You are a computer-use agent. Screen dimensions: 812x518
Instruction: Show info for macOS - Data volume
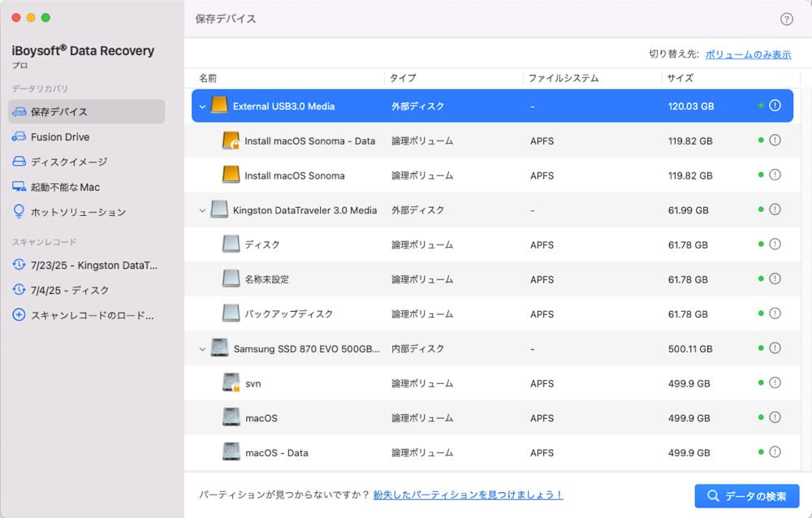coord(775,453)
